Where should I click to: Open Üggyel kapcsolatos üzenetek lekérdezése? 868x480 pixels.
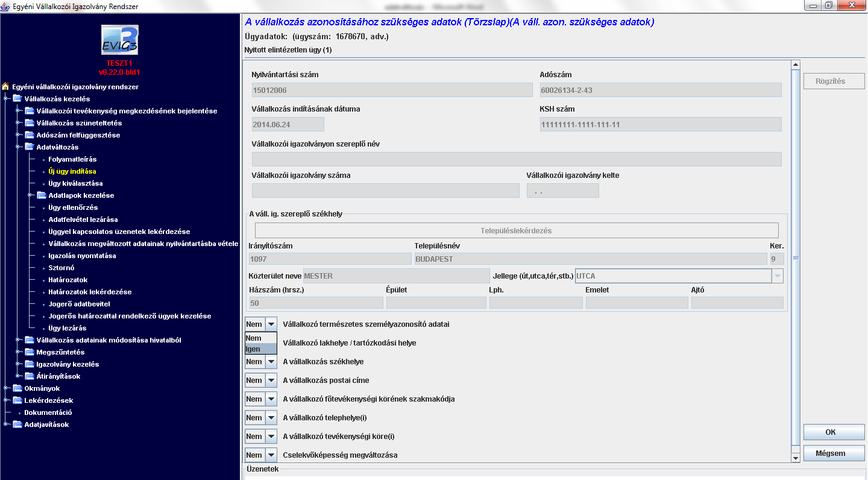point(119,232)
